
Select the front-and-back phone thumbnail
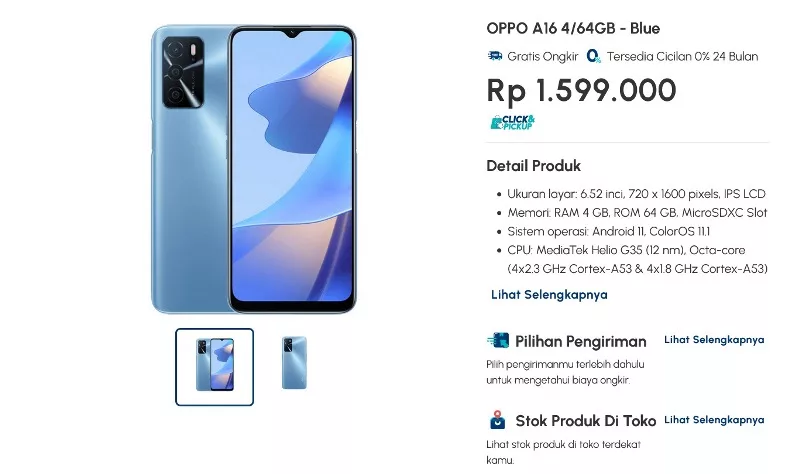pos(214,367)
